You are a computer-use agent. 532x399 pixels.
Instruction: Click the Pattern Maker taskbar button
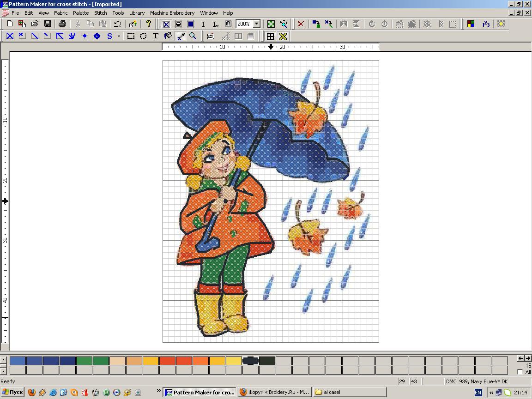[199, 392]
